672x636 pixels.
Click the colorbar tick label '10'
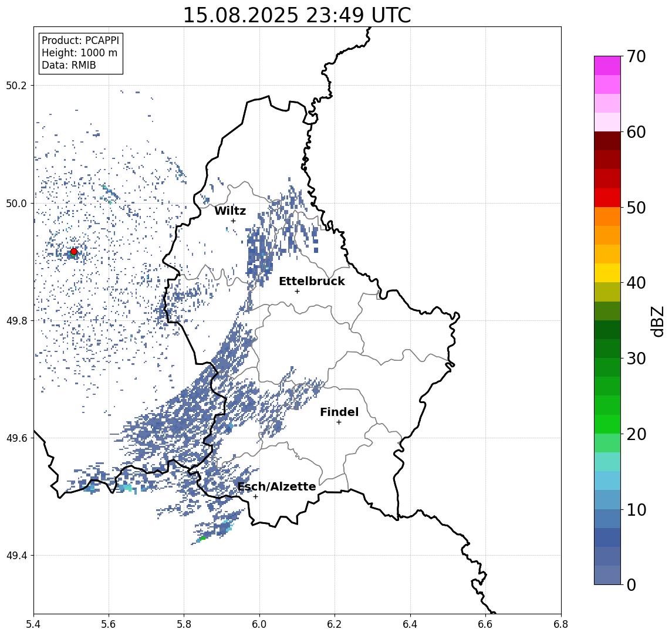tap(636, 510)
